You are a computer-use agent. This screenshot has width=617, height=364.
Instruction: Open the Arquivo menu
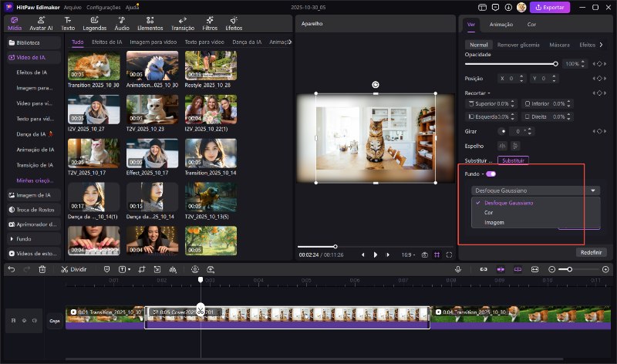pyautogui.click(x=72, y=7)
